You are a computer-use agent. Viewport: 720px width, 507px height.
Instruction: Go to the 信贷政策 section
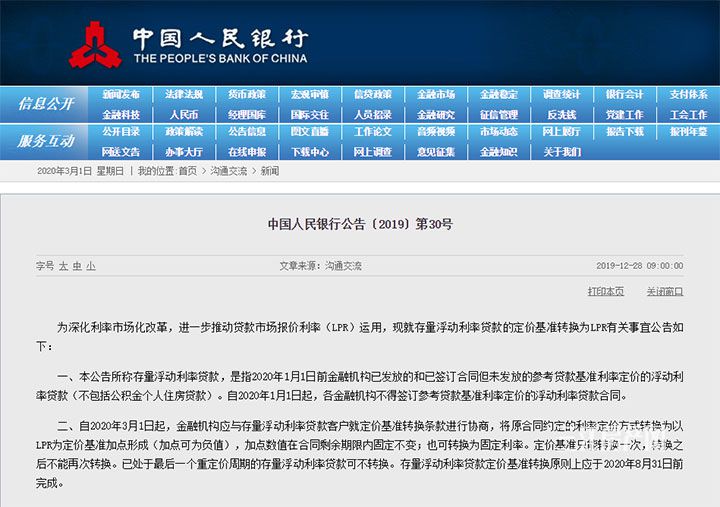point(373,95)
